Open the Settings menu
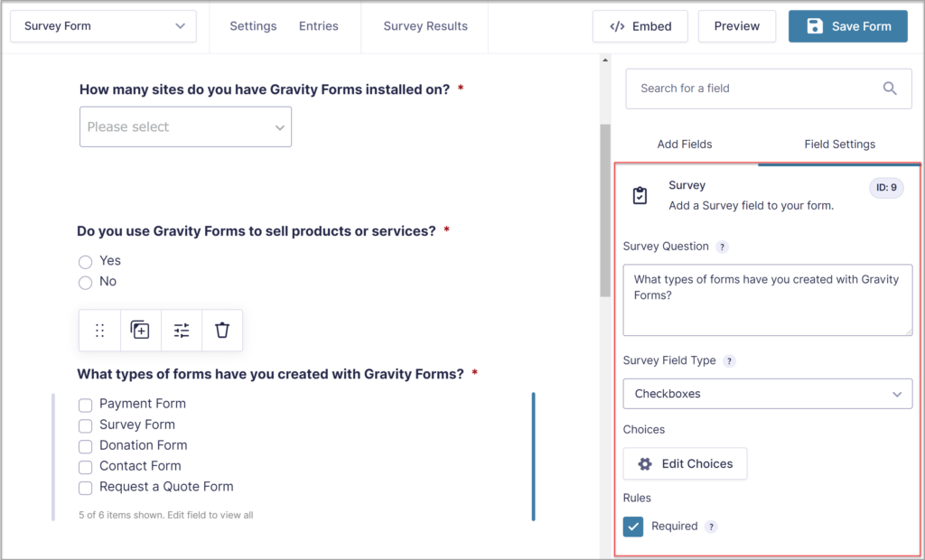 253,26
